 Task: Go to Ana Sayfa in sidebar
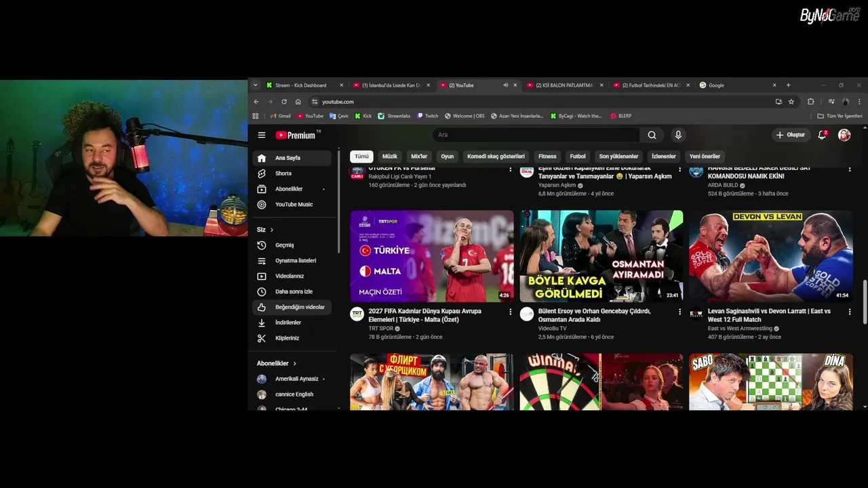(x=292, y=158)
